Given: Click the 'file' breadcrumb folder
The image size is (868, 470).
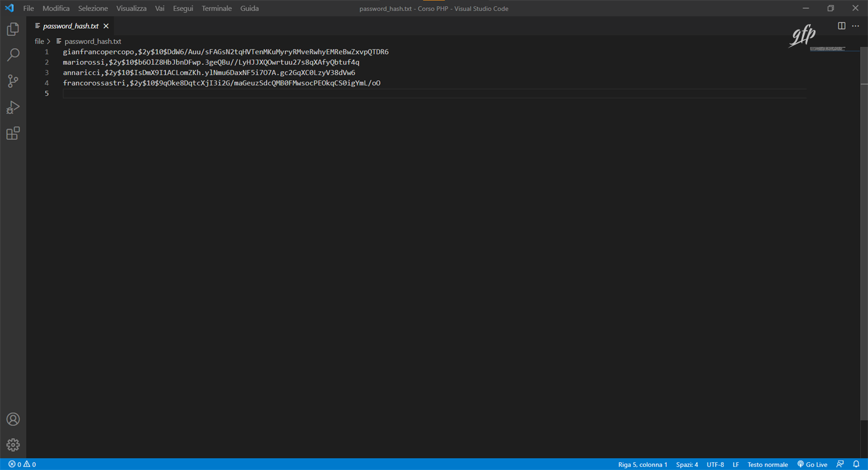Looking at the screenshot, I should click(x=39, y=42).
